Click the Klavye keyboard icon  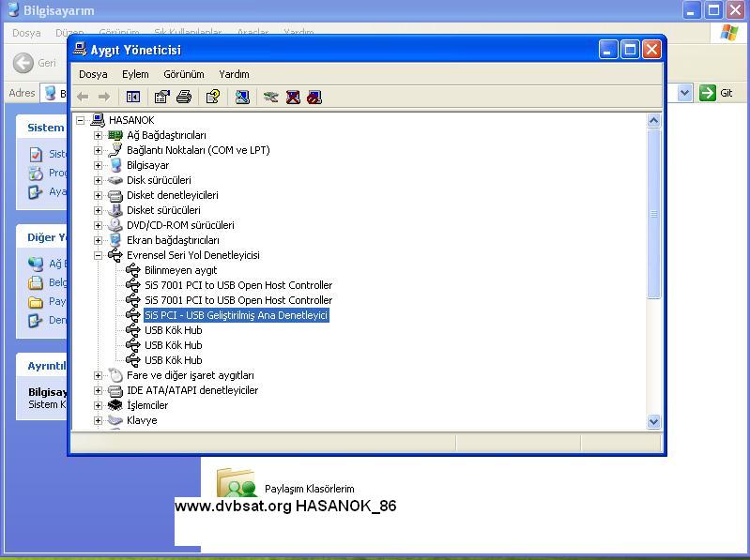115,420
